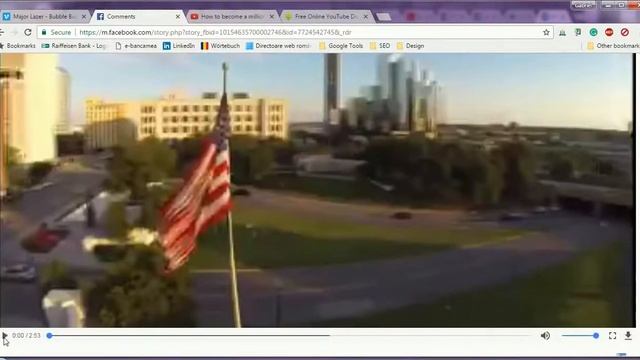Switch to Free Online YouTube Downloader tab
Viewport: 640px width, 360px height.
point(327,16)
